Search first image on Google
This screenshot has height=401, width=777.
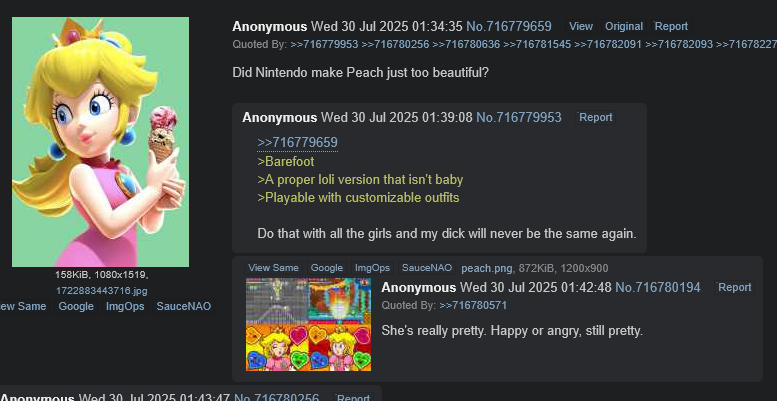(x=76, y=306)
